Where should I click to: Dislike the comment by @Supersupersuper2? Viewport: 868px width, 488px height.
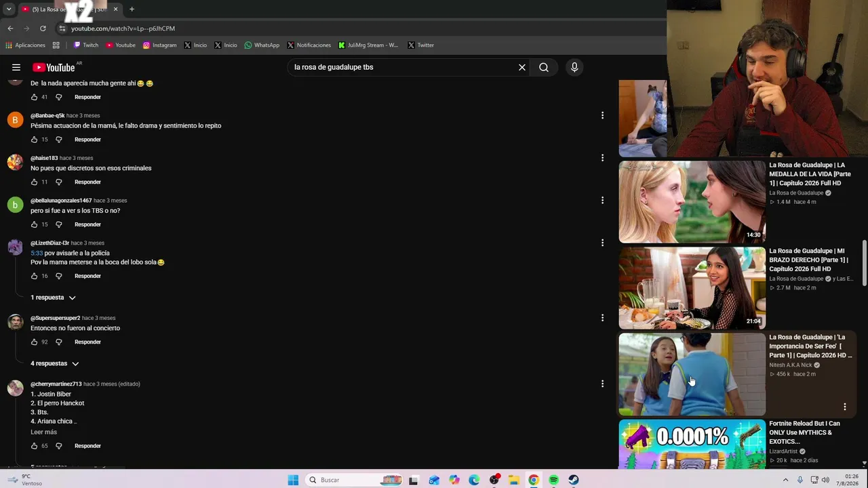[59, 342]
